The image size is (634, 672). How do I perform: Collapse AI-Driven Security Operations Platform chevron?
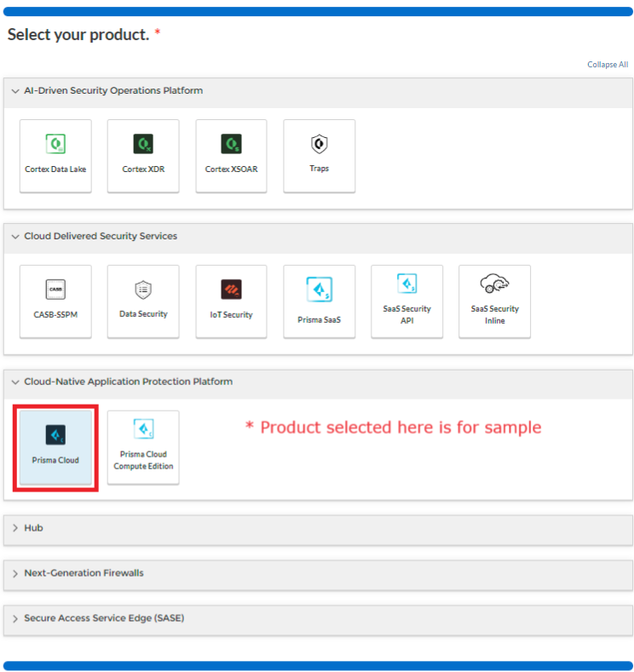[15, 91]
